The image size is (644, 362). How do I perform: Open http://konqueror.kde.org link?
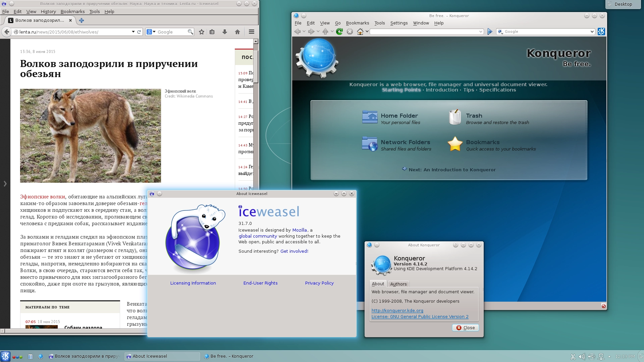(x=397, y=311)
